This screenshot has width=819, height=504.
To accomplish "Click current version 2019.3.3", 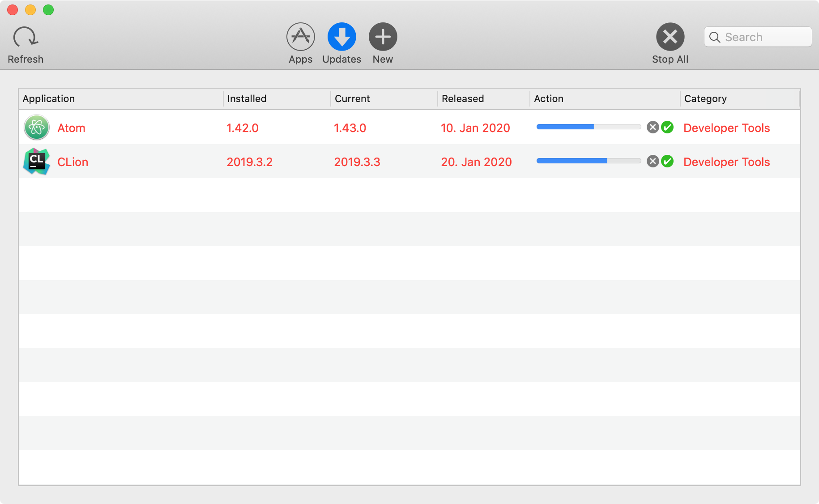I will tap(357, 162).
